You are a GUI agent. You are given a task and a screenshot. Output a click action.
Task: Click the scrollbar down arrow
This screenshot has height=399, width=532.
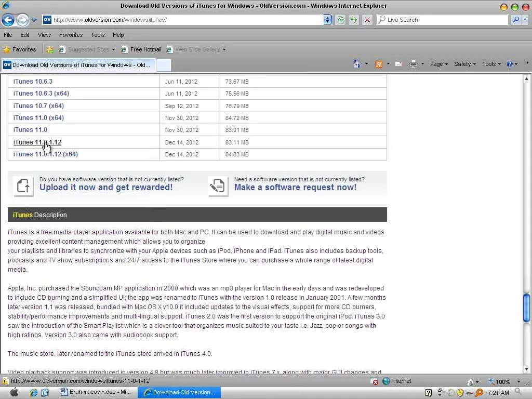point(527,369)
